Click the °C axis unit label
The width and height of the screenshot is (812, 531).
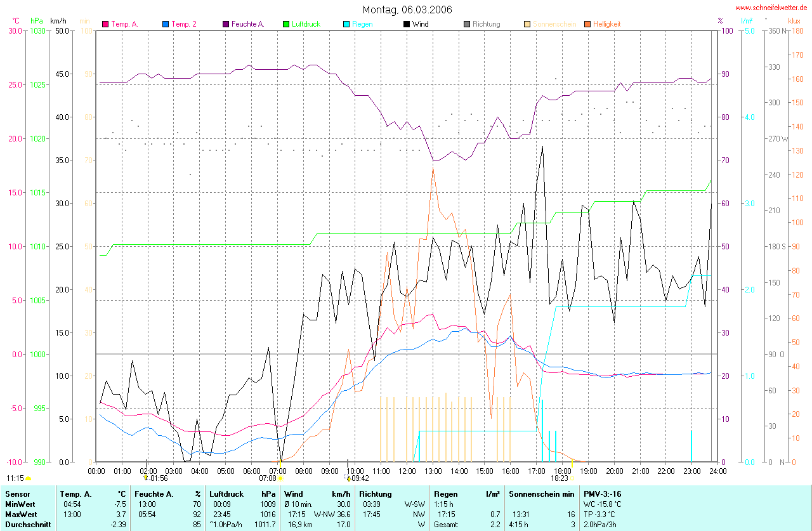16,21
